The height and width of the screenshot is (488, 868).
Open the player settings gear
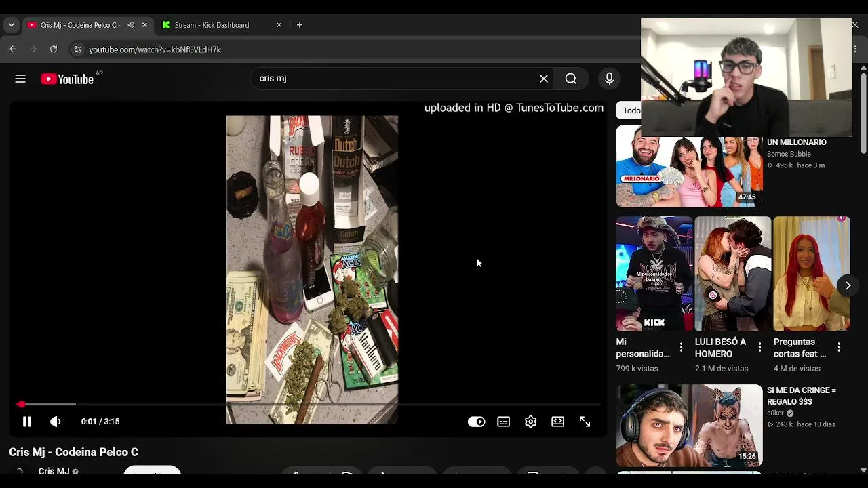click(531, 422)
